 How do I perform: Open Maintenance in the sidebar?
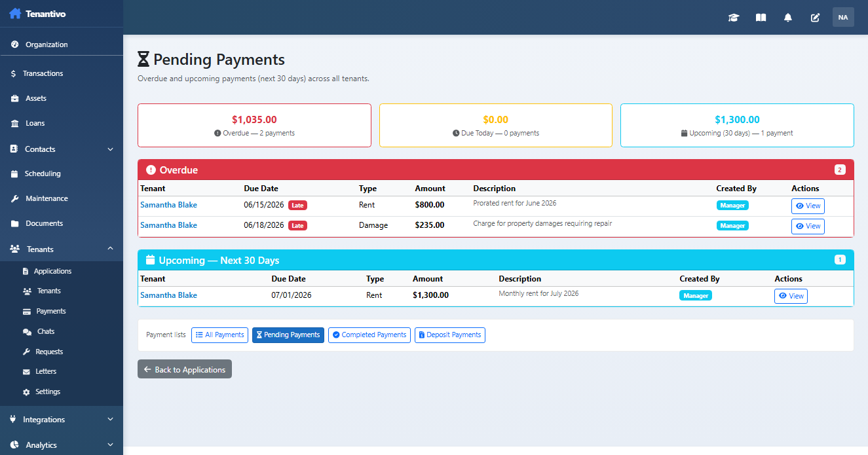pos(62,198)
